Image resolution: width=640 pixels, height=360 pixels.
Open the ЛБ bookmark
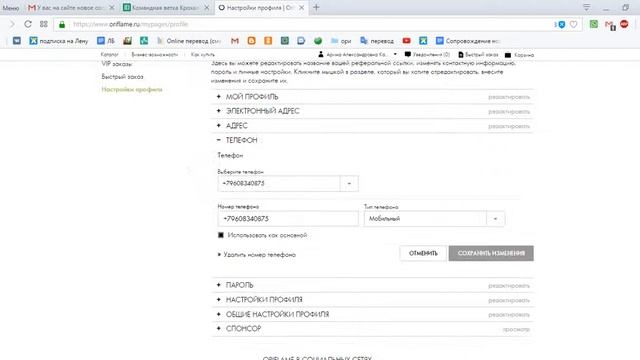click(106, 41)
